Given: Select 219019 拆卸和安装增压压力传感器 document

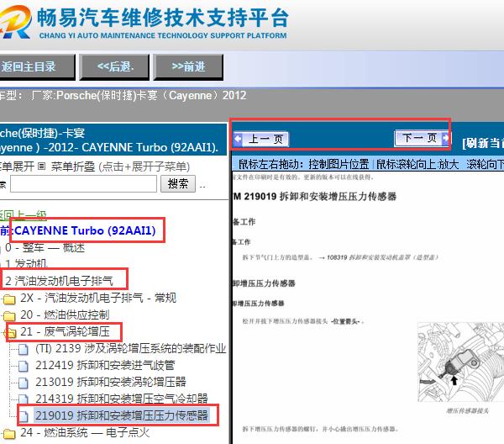Looking at the screenshot, I should point(122,415).
